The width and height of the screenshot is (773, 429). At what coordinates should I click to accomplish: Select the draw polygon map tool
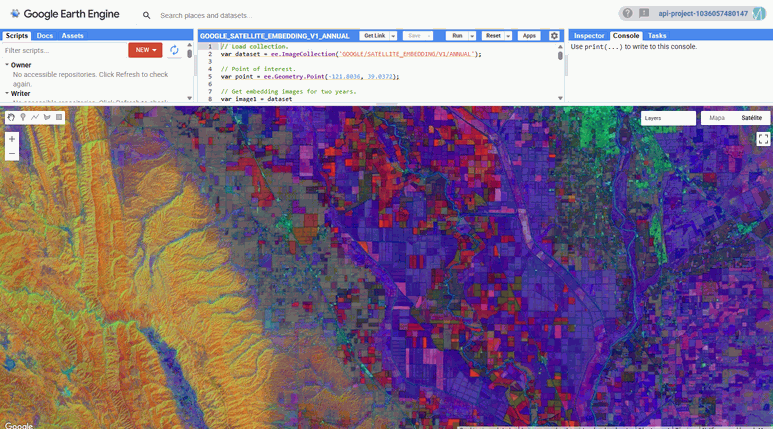tap(47, 117)
